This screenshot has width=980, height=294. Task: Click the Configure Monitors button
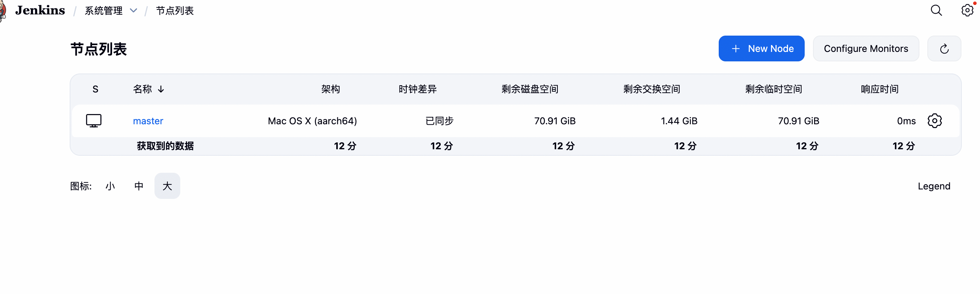click(x=866, y=48)
